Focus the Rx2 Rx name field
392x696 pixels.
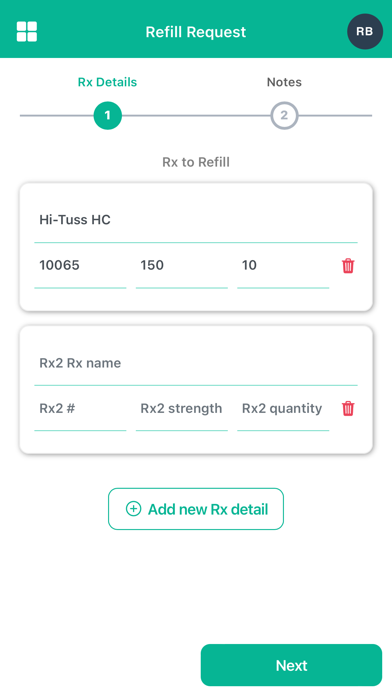[196, 364]
